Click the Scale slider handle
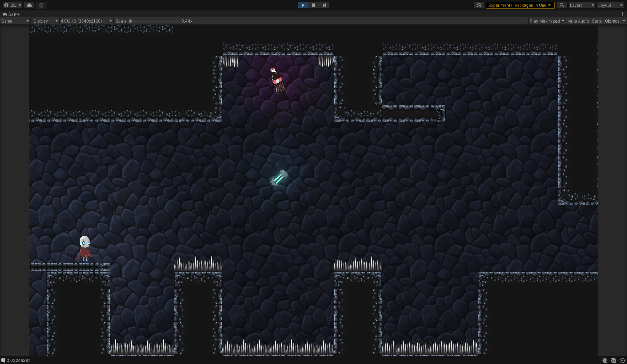 tap(130, 21)
